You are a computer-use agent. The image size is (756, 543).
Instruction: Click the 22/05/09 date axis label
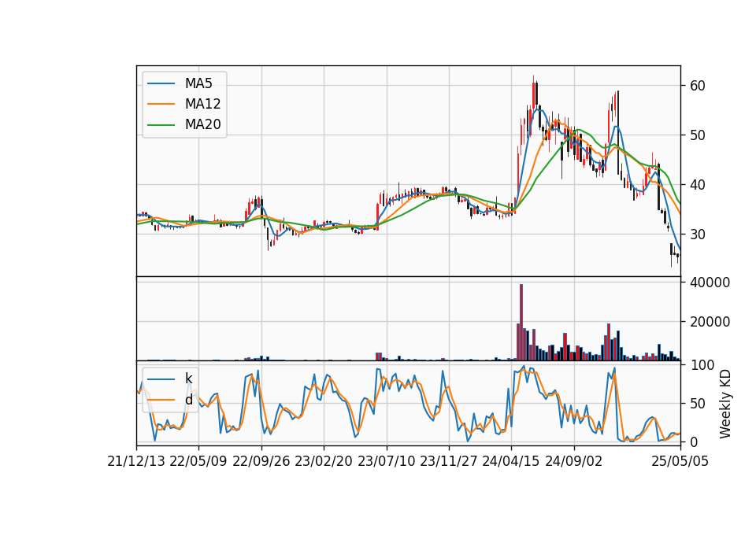198,461
